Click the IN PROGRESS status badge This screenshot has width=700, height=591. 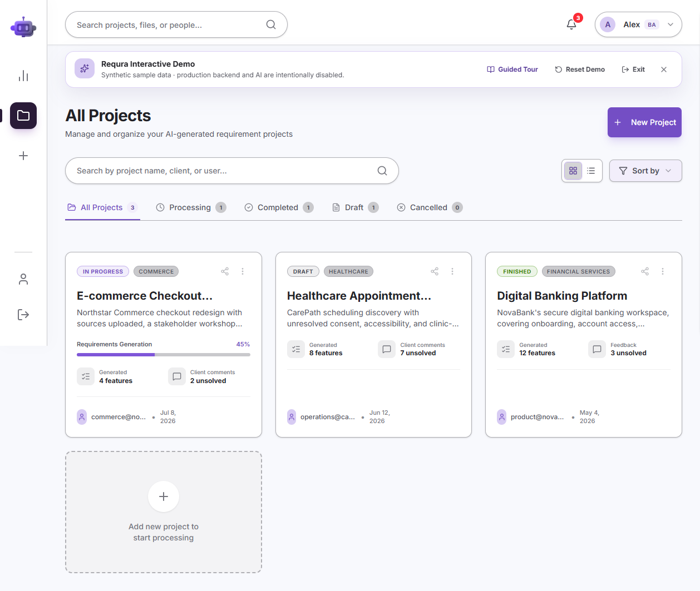pos(103,271)
